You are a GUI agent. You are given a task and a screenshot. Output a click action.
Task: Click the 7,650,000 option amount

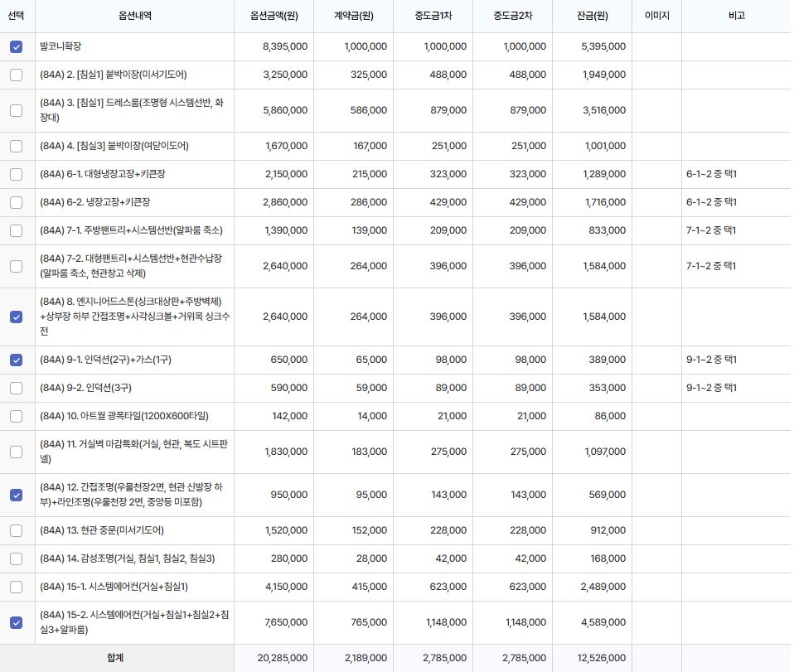[x=286, y=622]
